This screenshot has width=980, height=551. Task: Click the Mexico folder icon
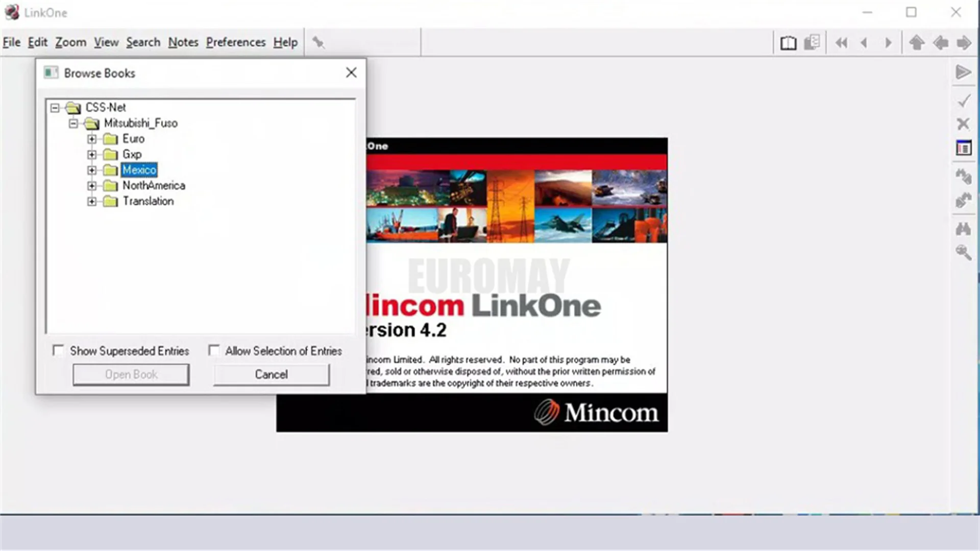[110, 170]
